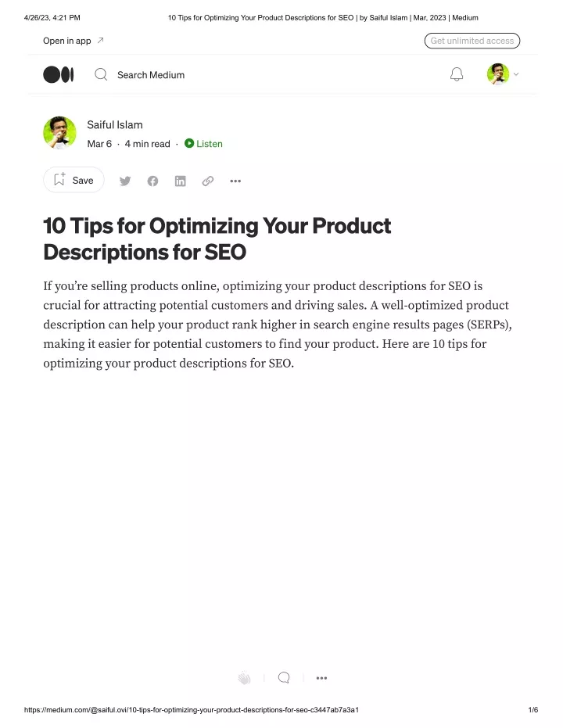Share article on Facebook
This screenshot has width=563, height=728.
point(152,181)
